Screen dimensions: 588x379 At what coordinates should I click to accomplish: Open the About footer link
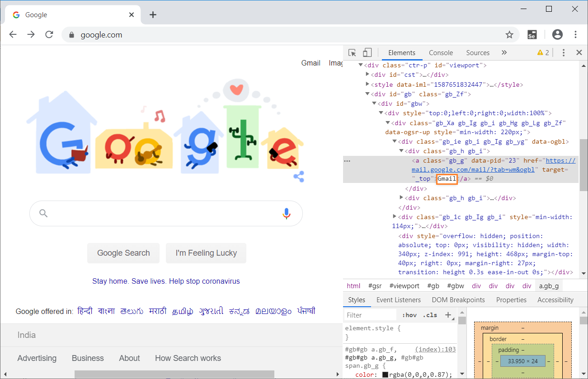pos(129,358)
